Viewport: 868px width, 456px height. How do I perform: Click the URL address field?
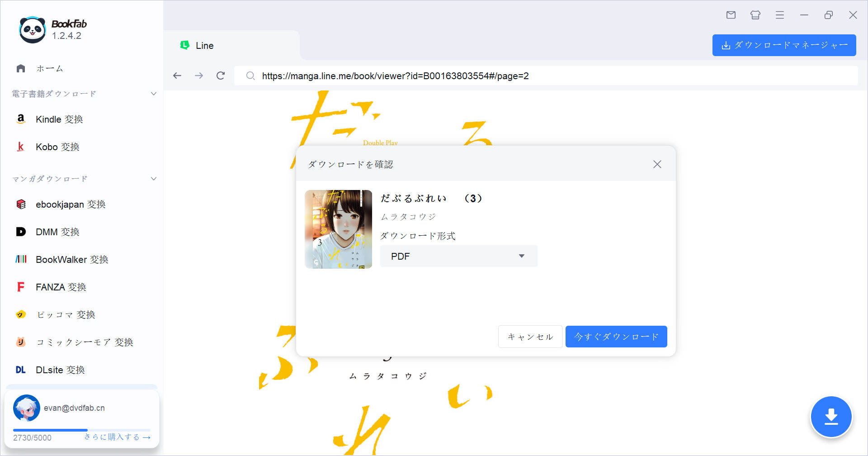tap(546, 76)
